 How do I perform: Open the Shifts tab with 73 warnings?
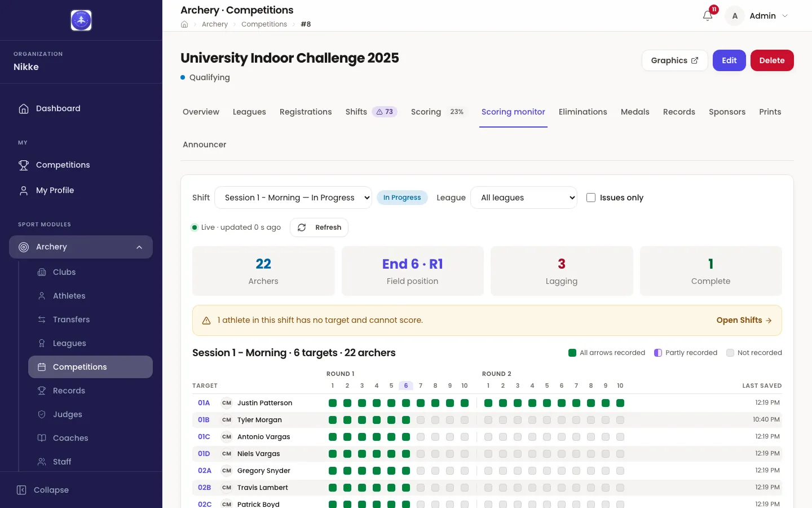point(371,112)
